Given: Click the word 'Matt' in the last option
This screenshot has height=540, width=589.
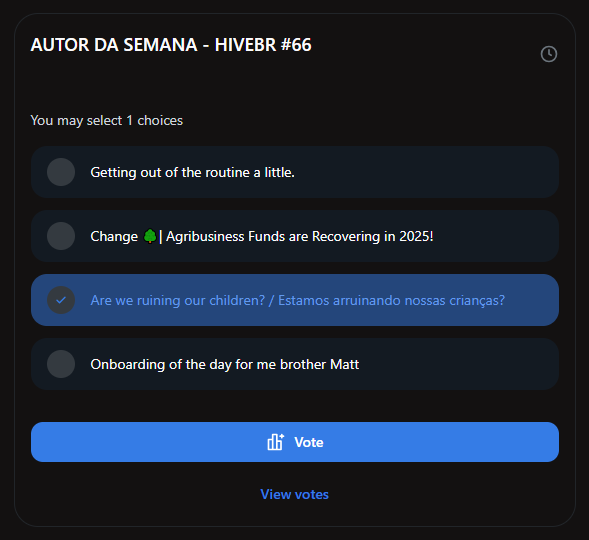Looking at the screenshot, I should click(x=344, y=364).
